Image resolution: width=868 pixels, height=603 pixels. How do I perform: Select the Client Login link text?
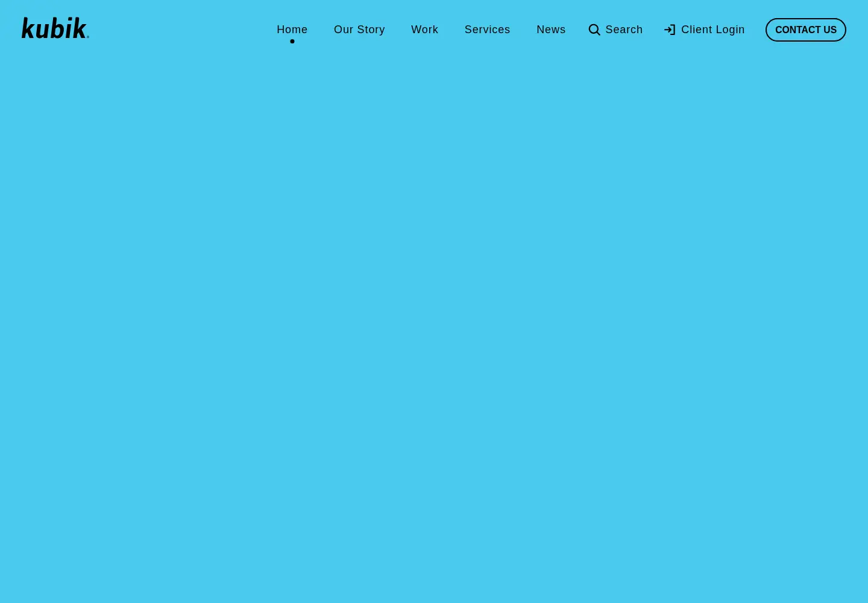[713, 30]
